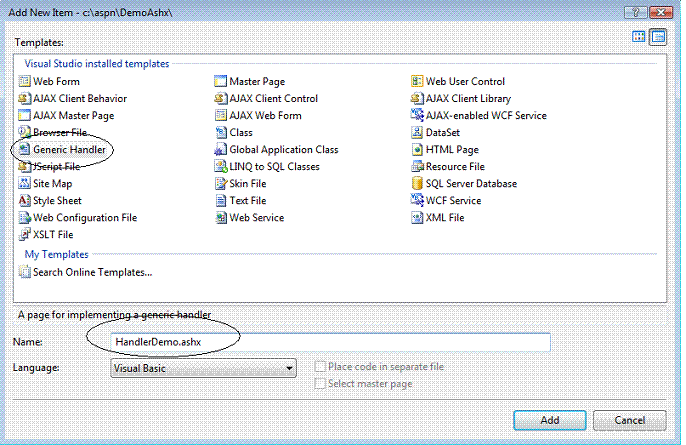Open the Search Online Templates icon
Screen dimensions: 686x445
(24, 272)
